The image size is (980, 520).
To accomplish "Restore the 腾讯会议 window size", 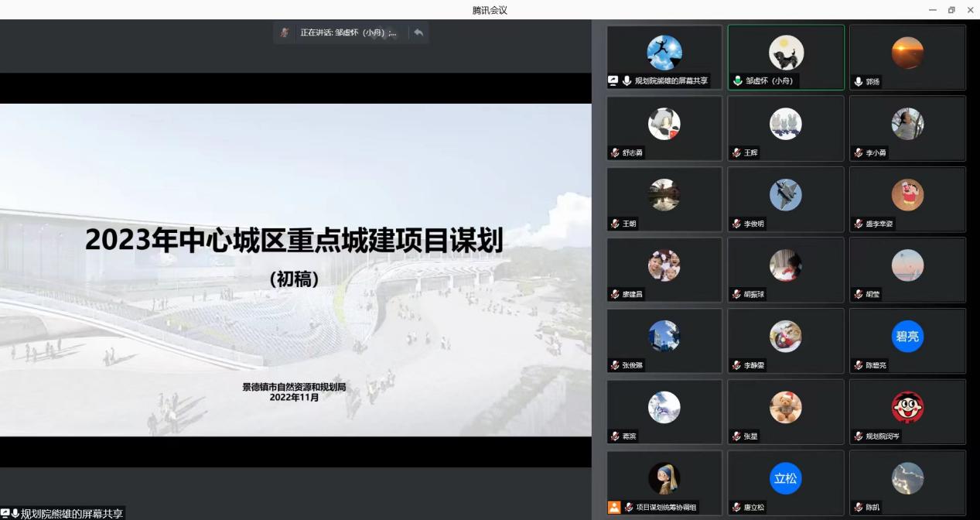I will pyautogui.click(x=951, y=10).
